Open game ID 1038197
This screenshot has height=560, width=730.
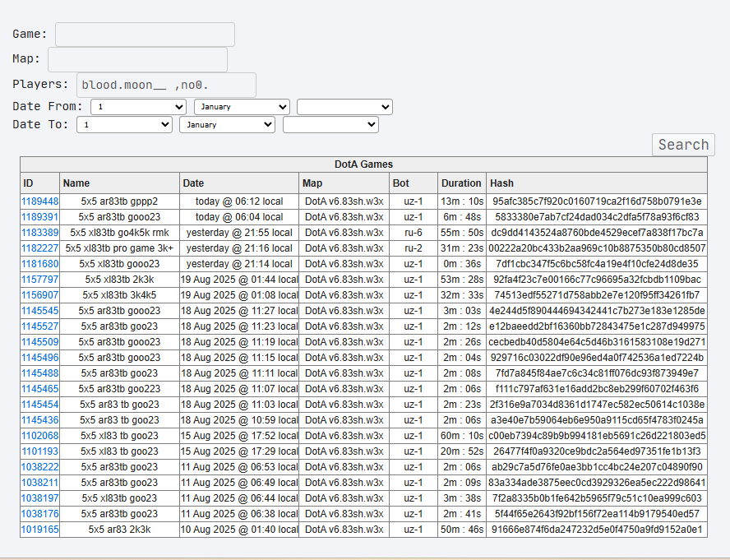click(x=40, y=498)
